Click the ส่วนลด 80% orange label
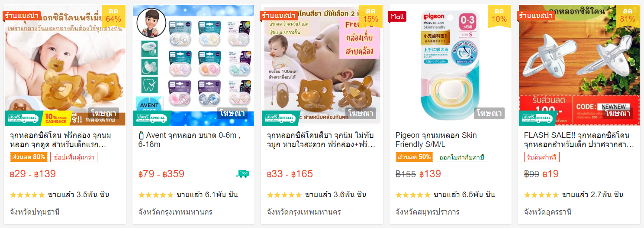Screen dimensions: 644x228 coord(28,157)
